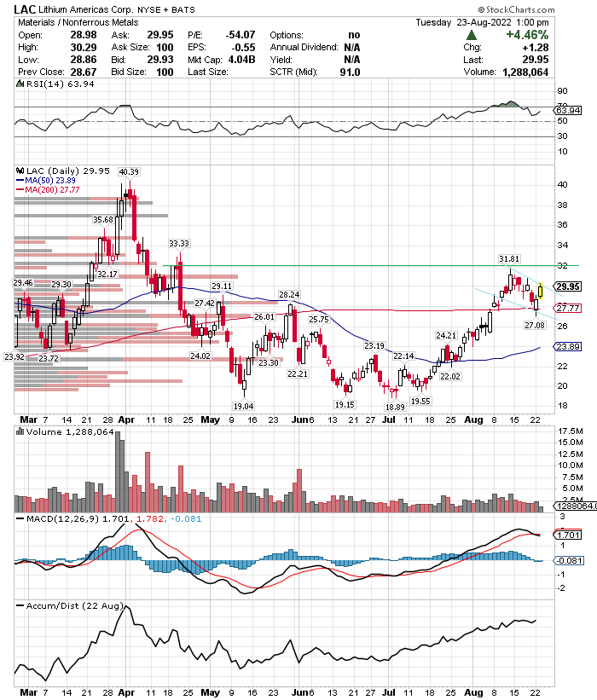Click the black line marker beside MACD(12,26,9)

tap(20, 518)
